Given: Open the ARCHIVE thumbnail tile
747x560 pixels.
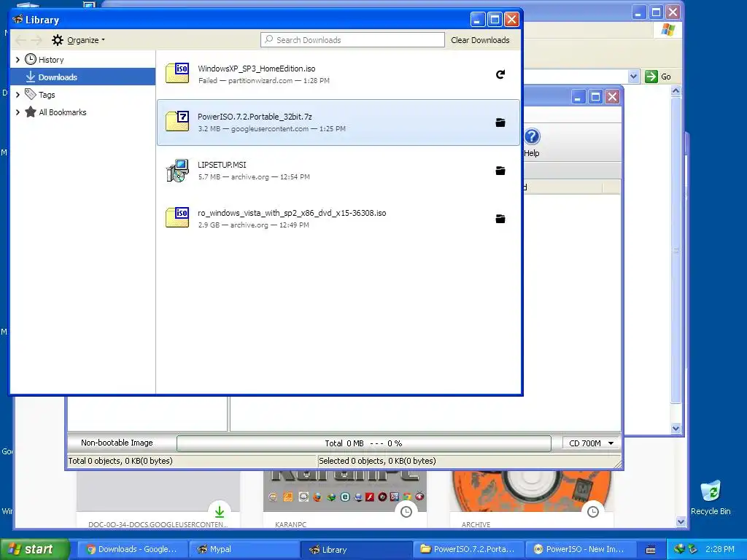Looking at the screenshot, I should click(x=532, y=499).
